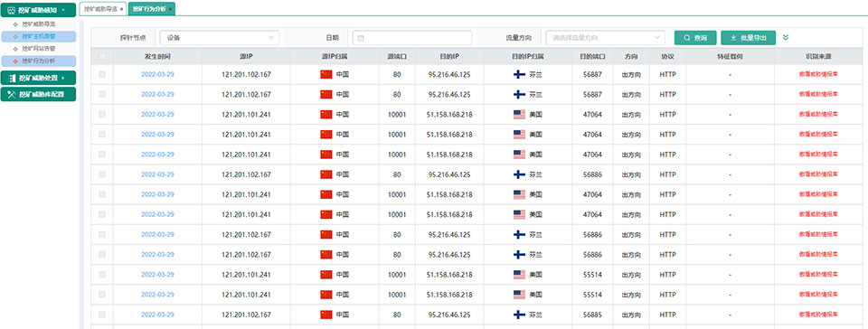Click the download icon on 批量导出 button

(733, 38)
